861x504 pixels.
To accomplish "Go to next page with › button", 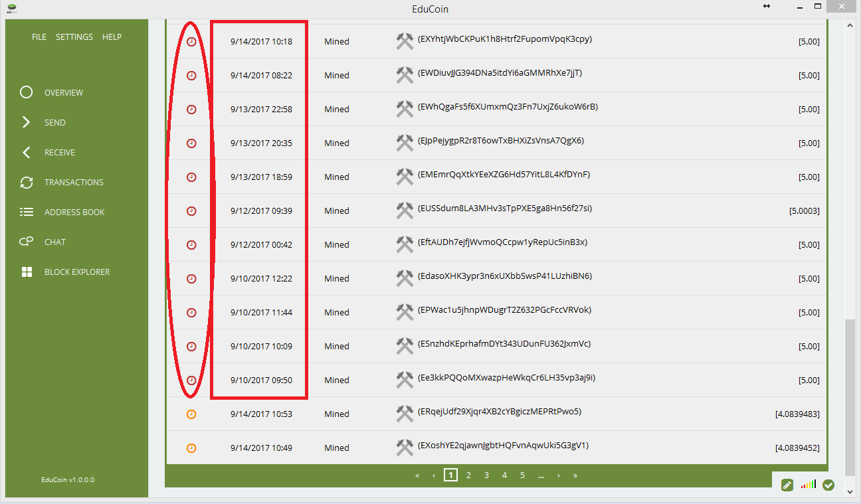I will tap(559, 475).
